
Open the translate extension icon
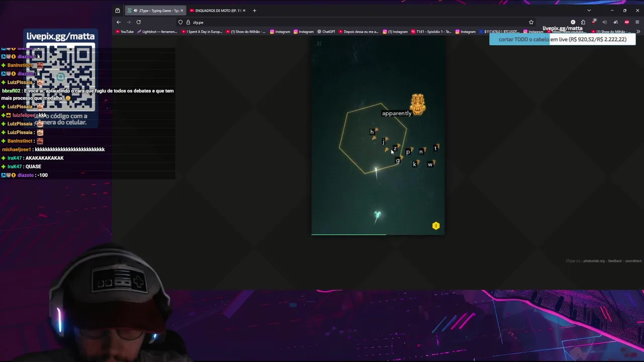[615, 22]
